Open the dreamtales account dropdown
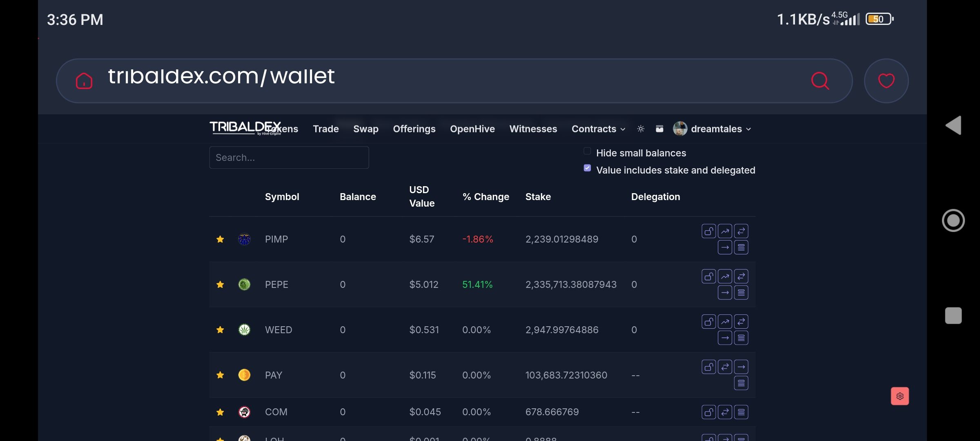 (x=713, y=129)
